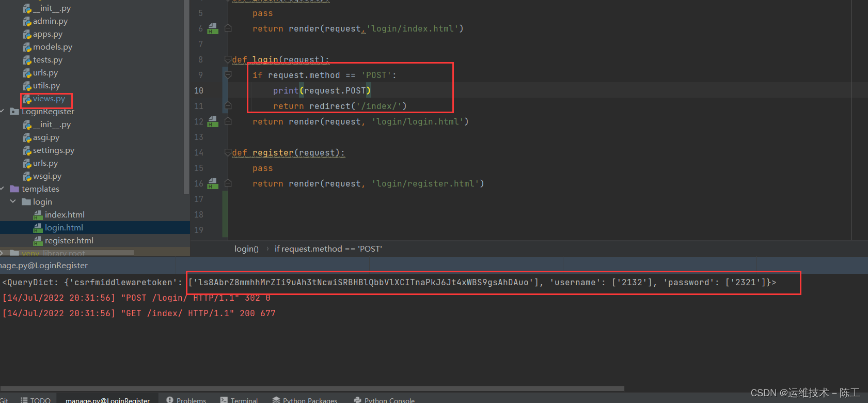Viewport: 868px width, 403px height.
Task: Click the if request.method == 'POST' breadcrumb
Action: (328, 249)
